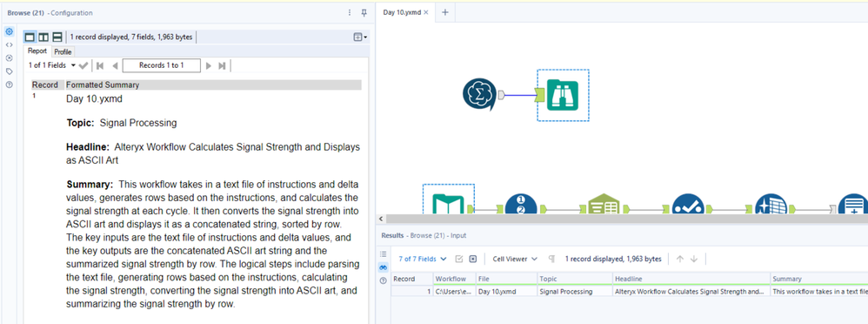Click the Headline column header
This screenshot has height=324, width=868.
pyautogui.click(x=691, y=279)
